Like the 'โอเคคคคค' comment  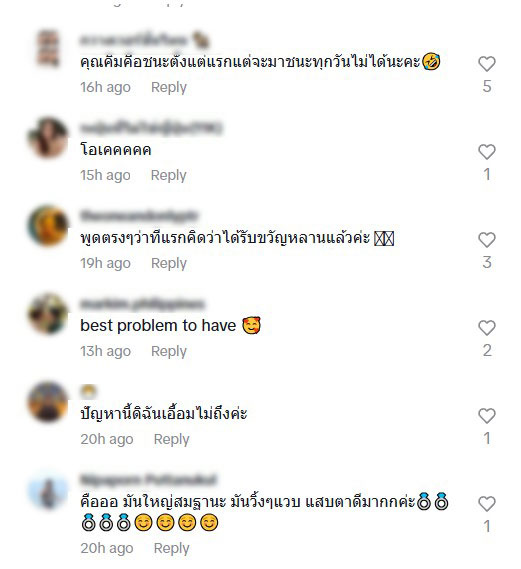[487, 152]
